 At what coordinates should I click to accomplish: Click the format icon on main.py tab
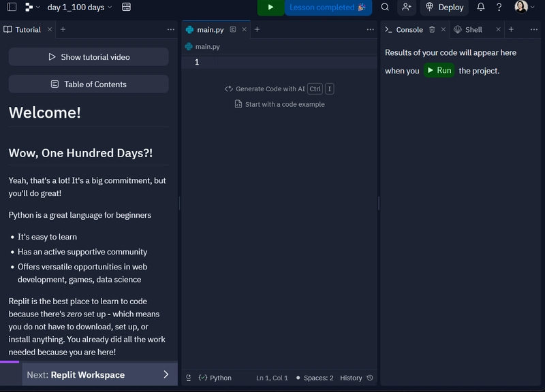tap(233, 29)
